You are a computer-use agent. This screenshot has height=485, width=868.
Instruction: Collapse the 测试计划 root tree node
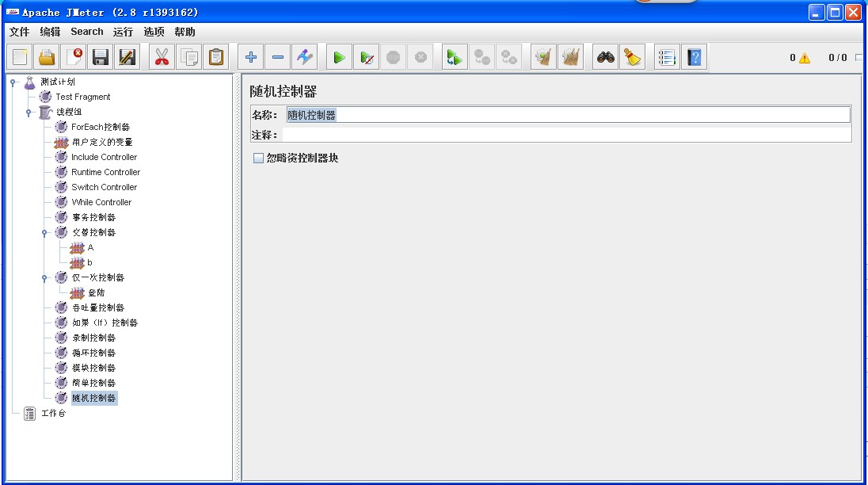(13, 82)
